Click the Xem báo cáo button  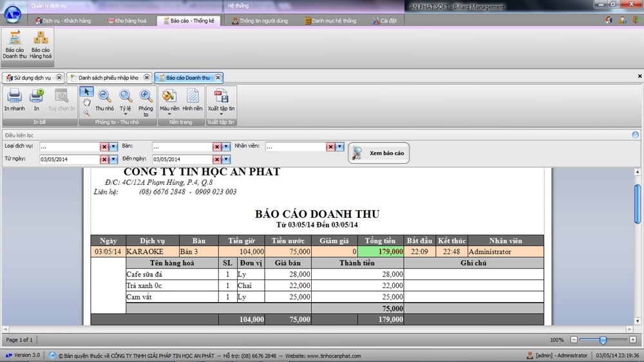tap(379, 153)
